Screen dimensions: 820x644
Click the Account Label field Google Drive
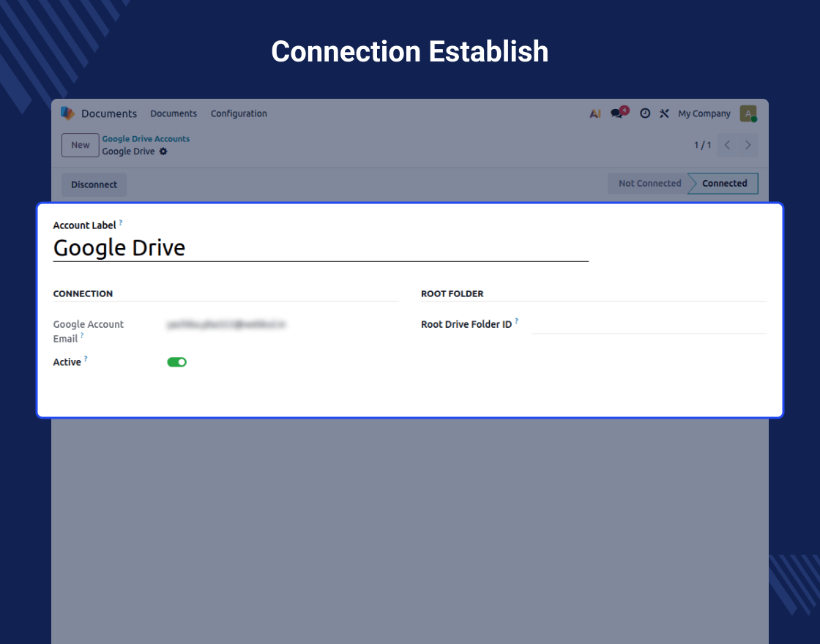click(321, 248)
